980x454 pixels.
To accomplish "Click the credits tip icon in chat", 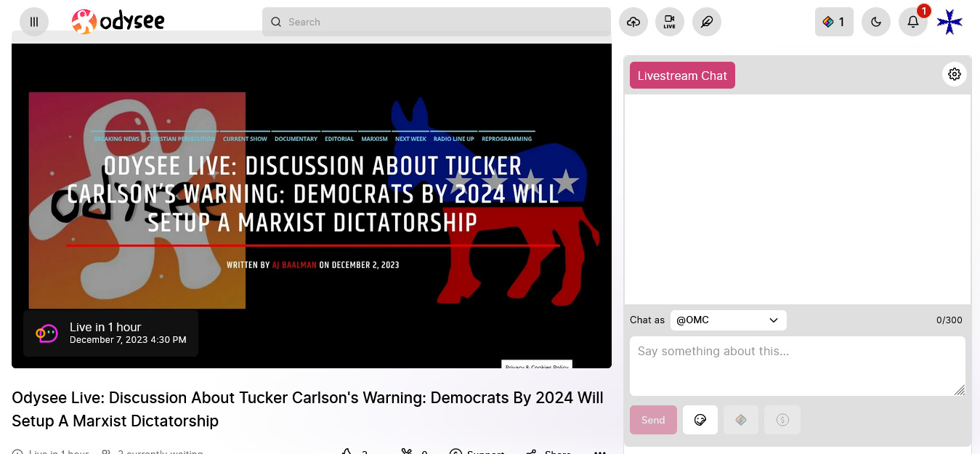I will (741, 420).
